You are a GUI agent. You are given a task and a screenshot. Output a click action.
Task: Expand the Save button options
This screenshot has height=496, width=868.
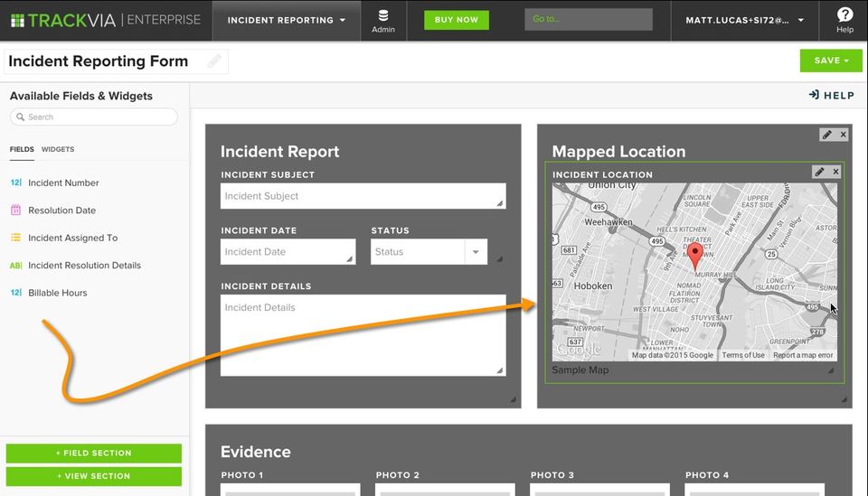(x=847, y=61)
